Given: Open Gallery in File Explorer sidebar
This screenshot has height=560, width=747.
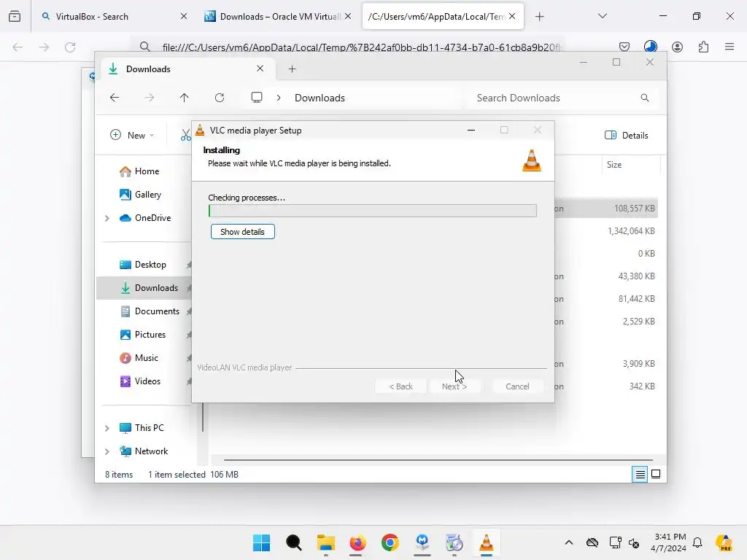Looking at the screenshot, I should (141, 195).
